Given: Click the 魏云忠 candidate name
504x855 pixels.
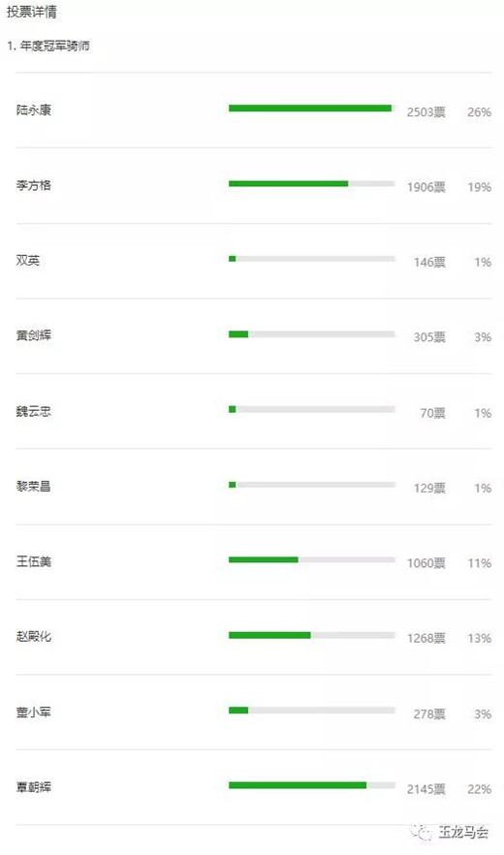Looking at the screenshot, I should point(33,411).
